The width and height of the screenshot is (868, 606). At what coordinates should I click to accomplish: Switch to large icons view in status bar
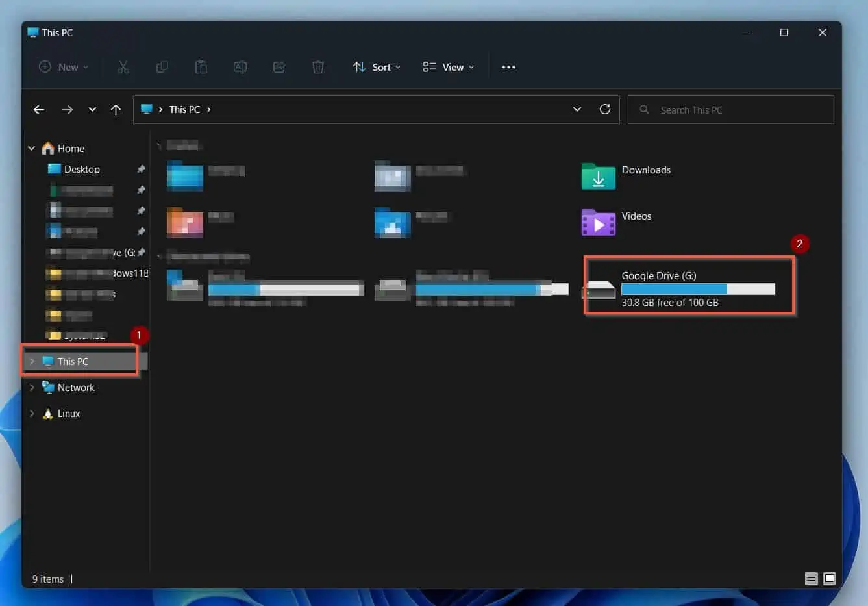coord(830,579)
